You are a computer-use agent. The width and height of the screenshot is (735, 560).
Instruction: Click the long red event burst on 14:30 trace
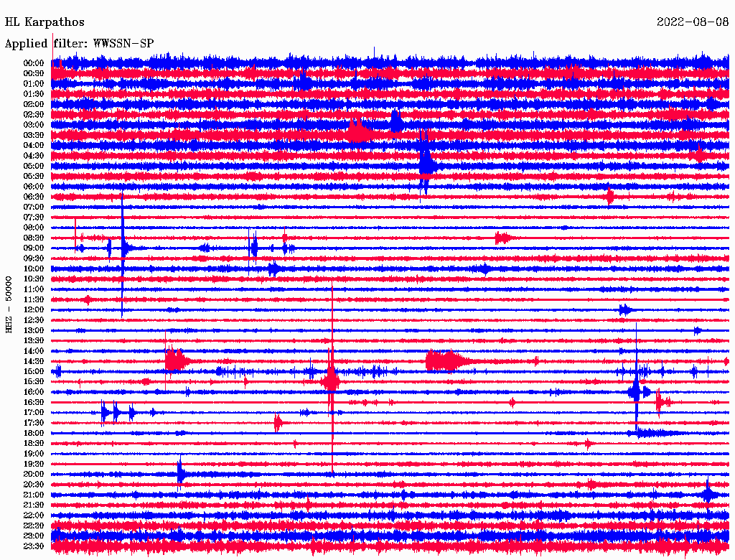(x=449, y=361)
